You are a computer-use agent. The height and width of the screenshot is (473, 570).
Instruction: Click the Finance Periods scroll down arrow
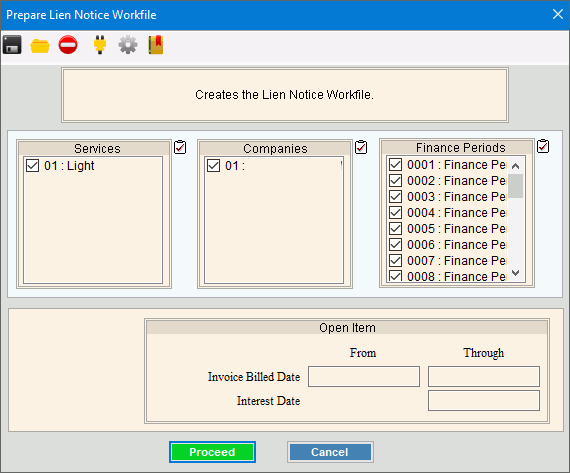click(x=515, y=273)
